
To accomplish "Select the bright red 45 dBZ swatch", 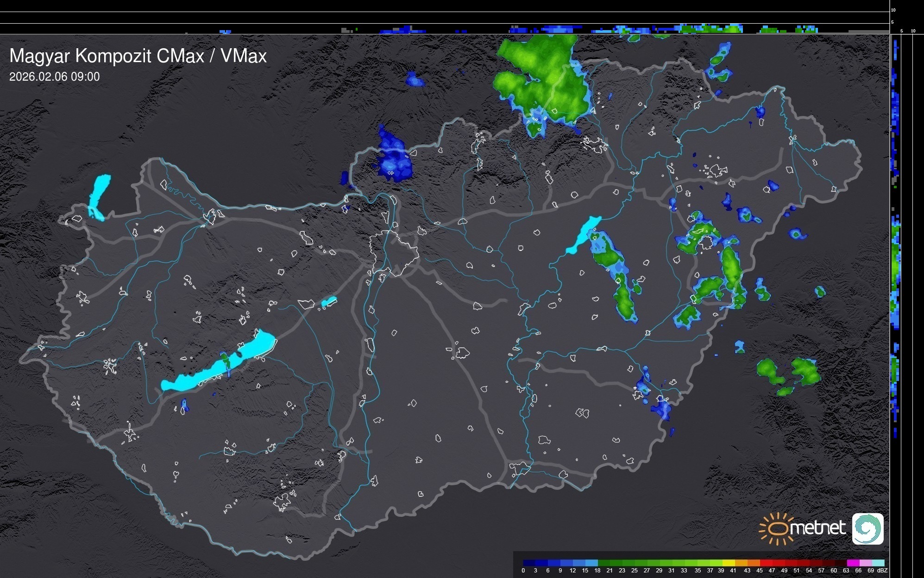I will click(x=766, y=563).
